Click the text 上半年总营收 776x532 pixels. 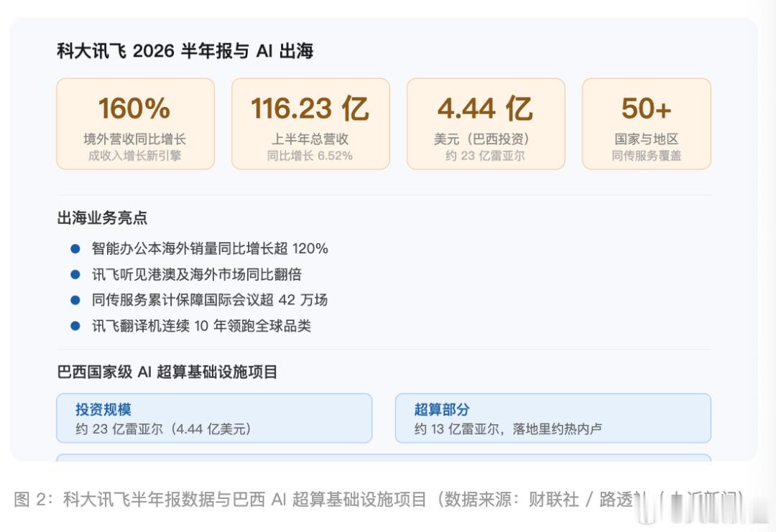click(x=310, y=139)
